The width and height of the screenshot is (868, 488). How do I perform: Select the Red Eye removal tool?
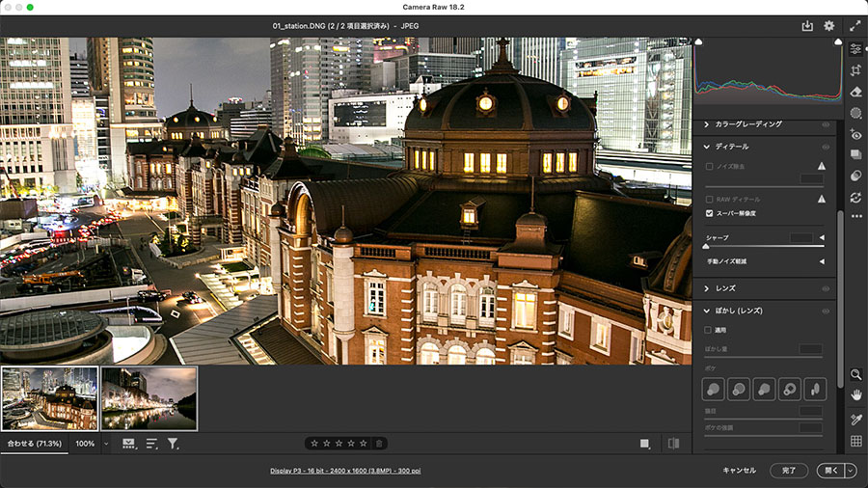(x=855, y=134)
